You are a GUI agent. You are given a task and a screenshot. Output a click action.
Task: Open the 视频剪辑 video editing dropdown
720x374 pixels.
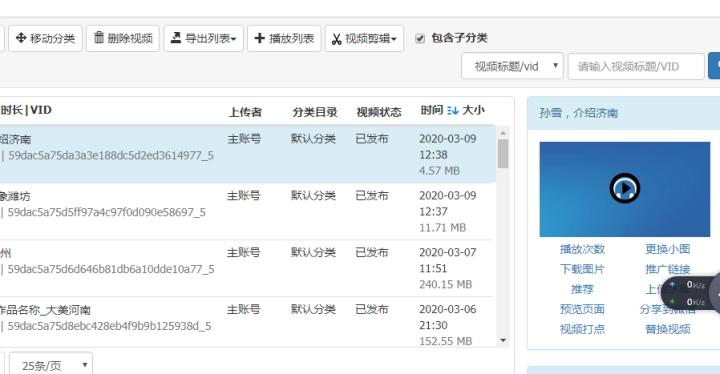coord(365,38)
